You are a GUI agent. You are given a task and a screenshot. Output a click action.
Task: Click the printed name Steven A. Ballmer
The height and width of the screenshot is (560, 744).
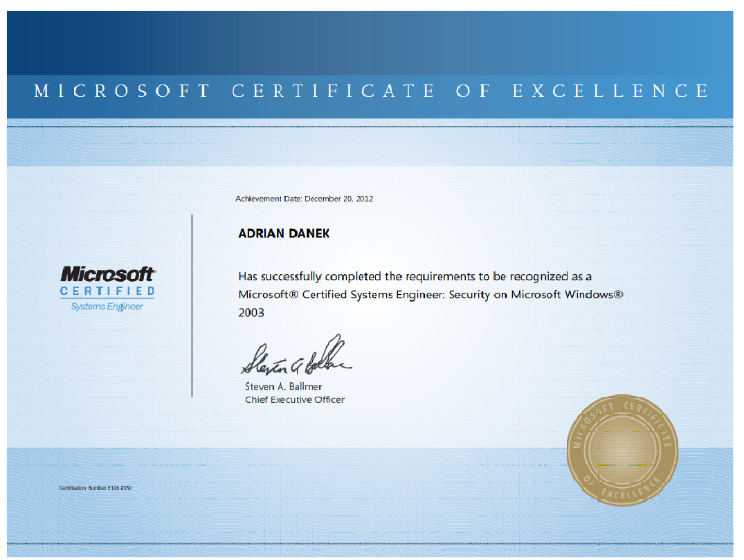(284, 386)
